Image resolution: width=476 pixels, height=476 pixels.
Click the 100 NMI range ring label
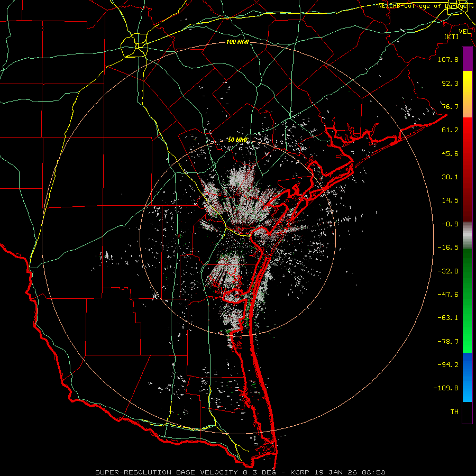[237, 42]
